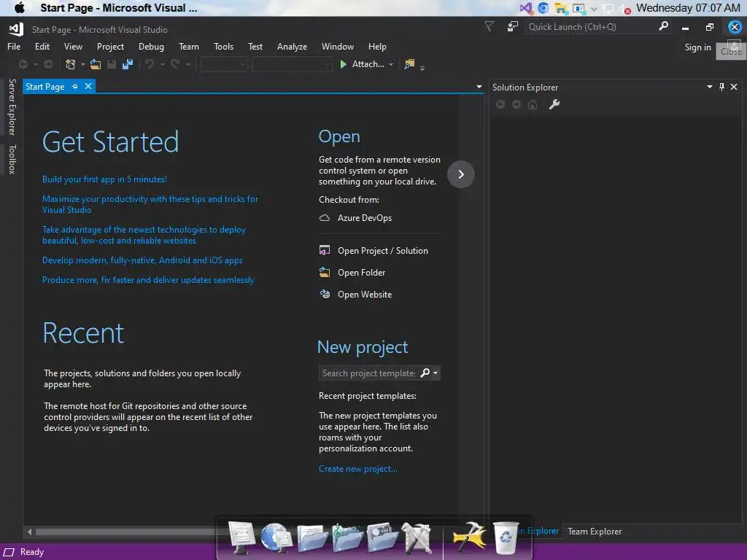Click the Save All toolbar icon

point(128,64)
